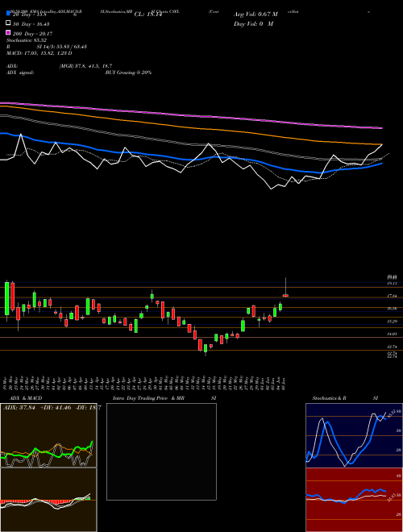
Task: Click the 'Day Vol: 0 M' label
Action: pos(253,23)
